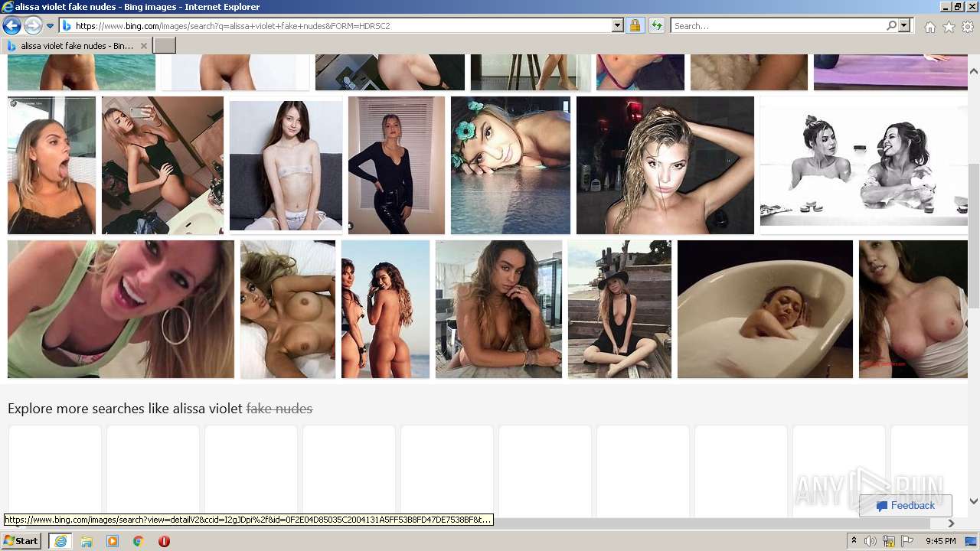Image resolution: width=980 pixels, height=551 pixels.
Task: Show hidden system tray icons
Action: pos(854,541)
